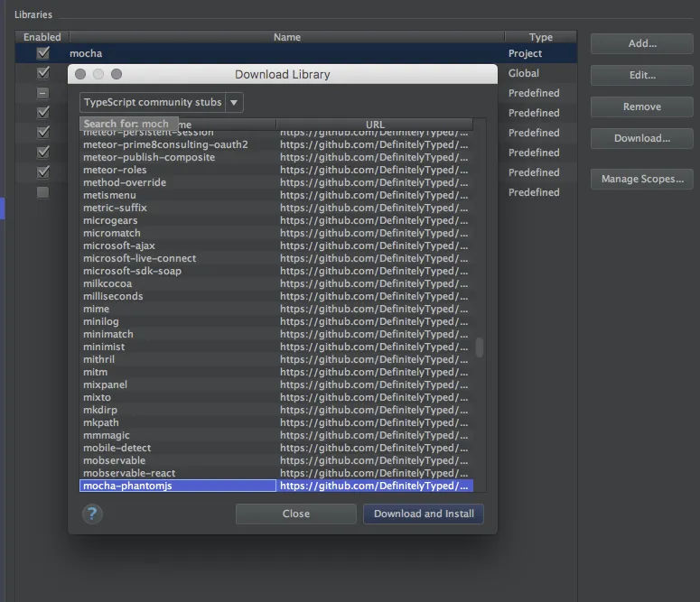This screenshot has height=602, width=700.
Task: Select mobservable-react entry
Action: (178, 473)
